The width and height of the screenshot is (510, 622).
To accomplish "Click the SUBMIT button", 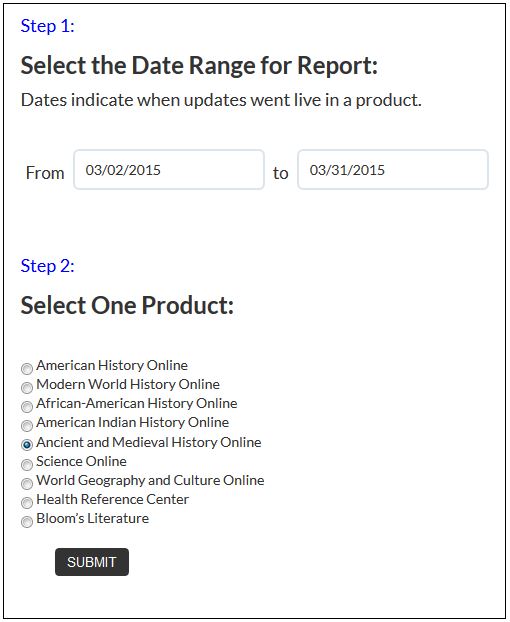I will click(92, 562).
